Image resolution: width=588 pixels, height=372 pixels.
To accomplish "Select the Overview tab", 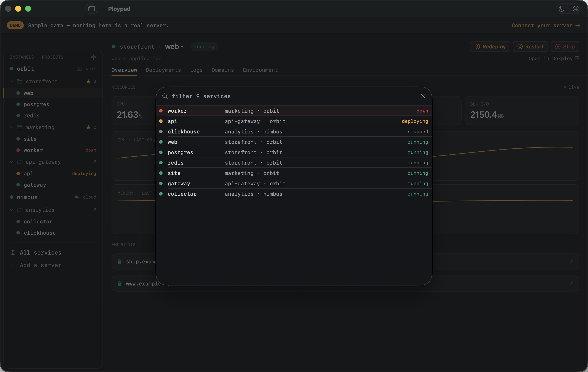I will click(124, 70).
